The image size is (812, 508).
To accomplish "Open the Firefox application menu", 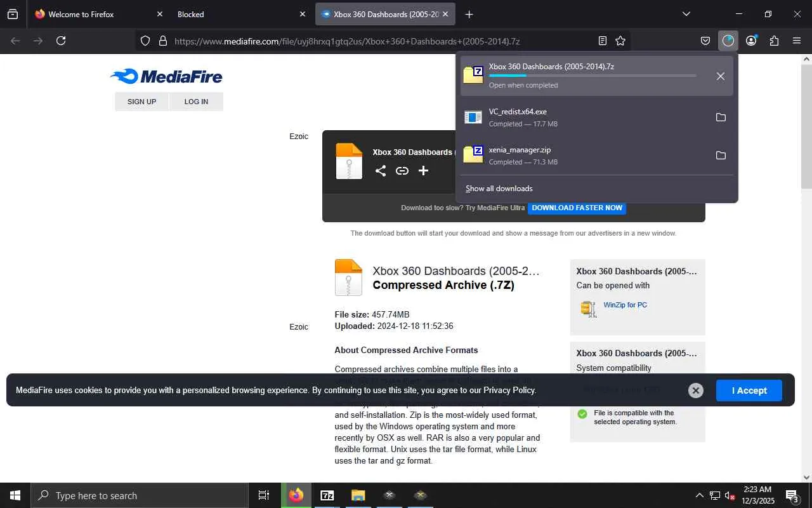I will [x=797, y=41].
